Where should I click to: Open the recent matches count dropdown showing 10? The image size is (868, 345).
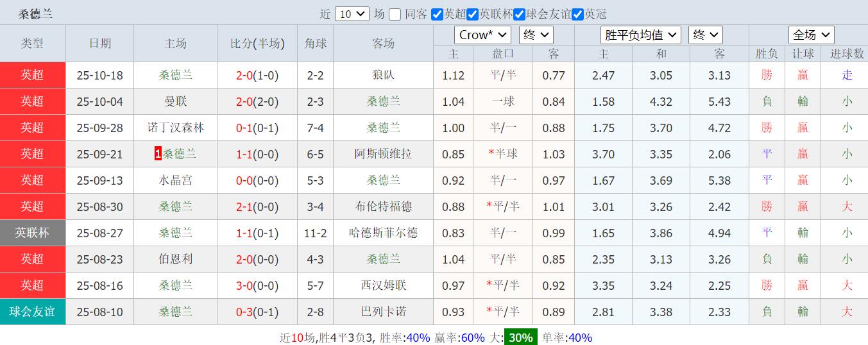pos(352,13)
